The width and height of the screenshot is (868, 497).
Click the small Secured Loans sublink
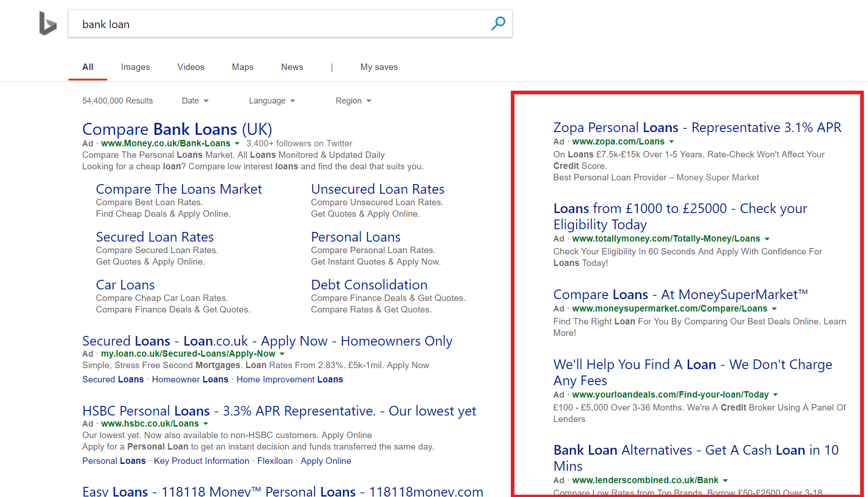pos(113,380)
